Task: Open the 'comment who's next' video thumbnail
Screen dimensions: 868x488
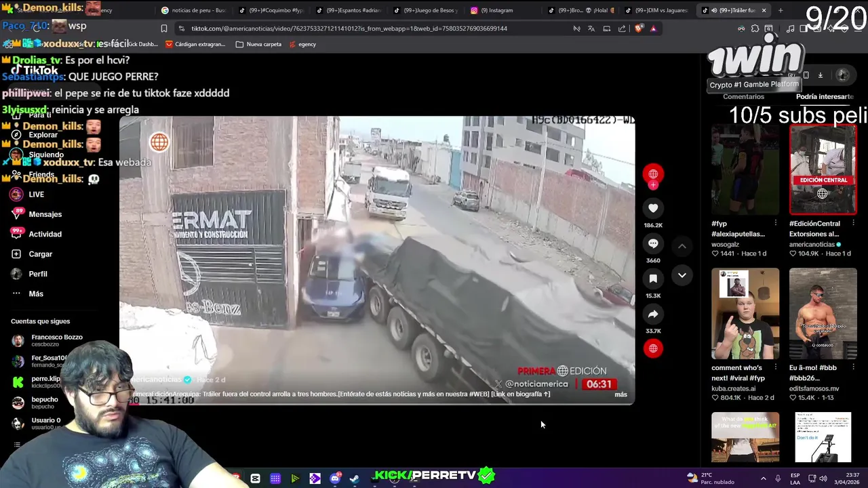Action: pos(745,314)
